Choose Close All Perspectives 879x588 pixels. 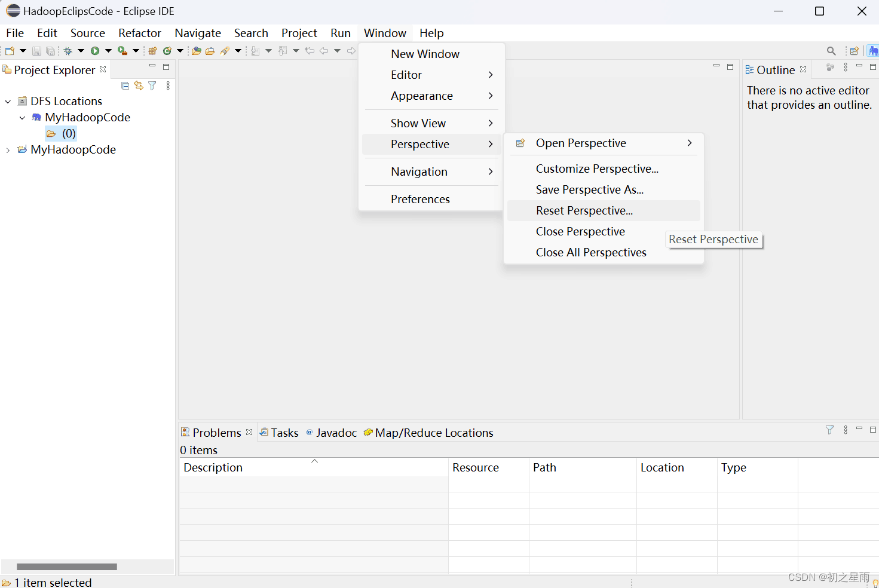[604, 252]
